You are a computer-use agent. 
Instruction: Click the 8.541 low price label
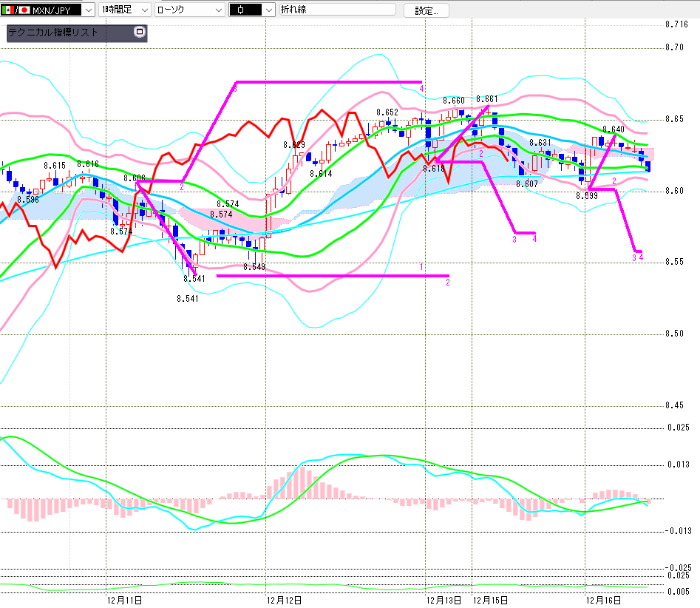pyautogui.click(x=187, y=299)
